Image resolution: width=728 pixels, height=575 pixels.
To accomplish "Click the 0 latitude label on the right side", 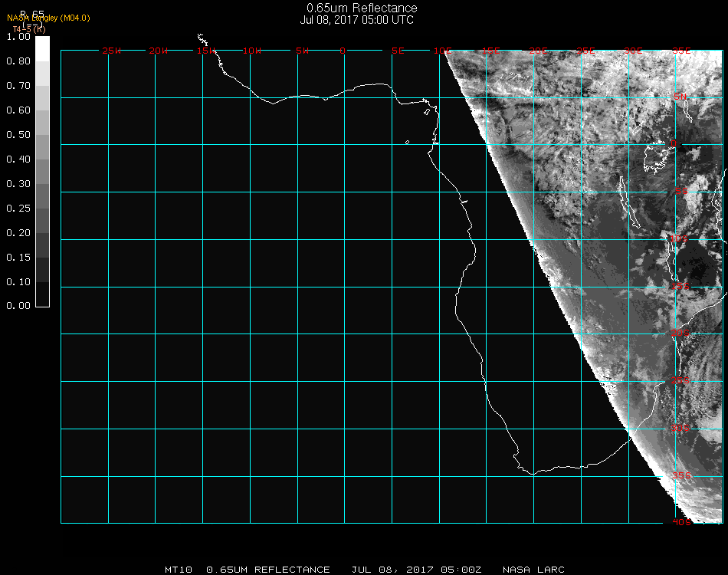I will [x=674, y=143].
